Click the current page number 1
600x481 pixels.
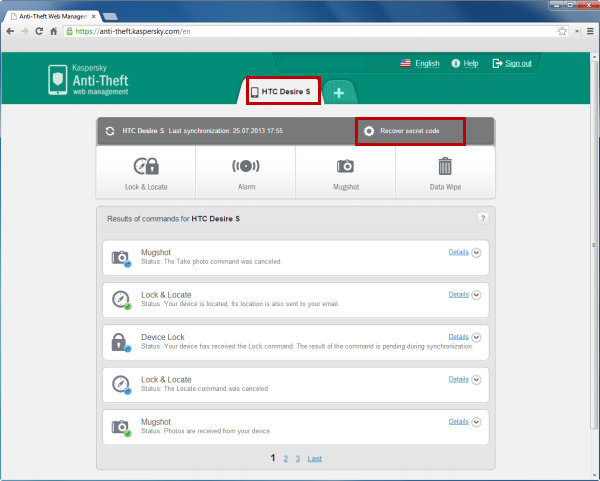click(x=273, y=458)
